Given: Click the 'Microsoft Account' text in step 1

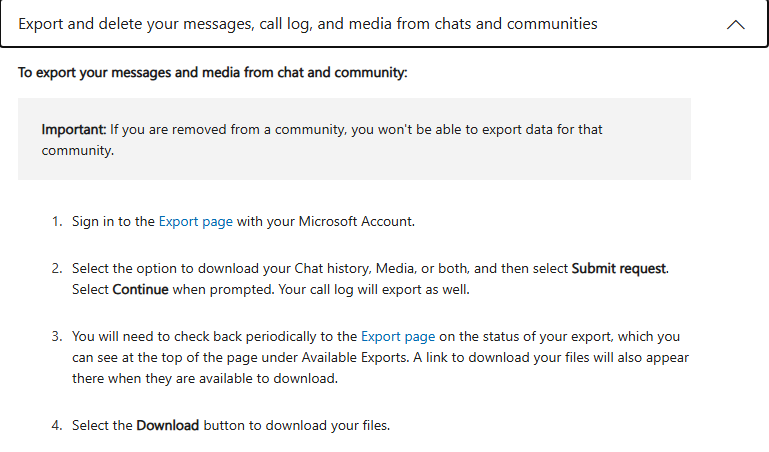Looking at the screenshot, I should pyautogui.click(x=356, y=221).
